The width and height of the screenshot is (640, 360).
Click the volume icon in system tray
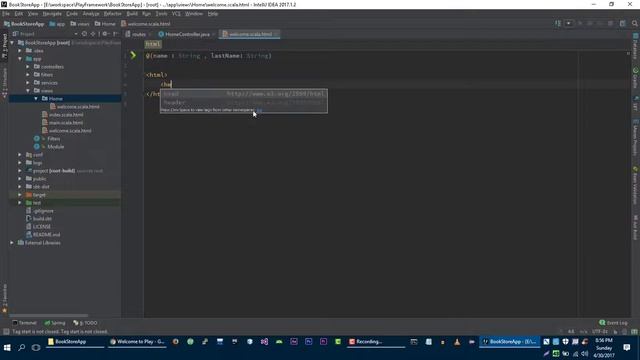pyautogui.click(x=584, y=353)
